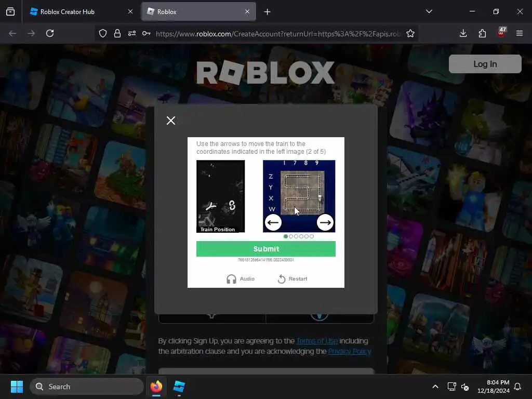Open the Windows Start menu
Viewport: 532px width, 399px height.
tap(17, 387)
